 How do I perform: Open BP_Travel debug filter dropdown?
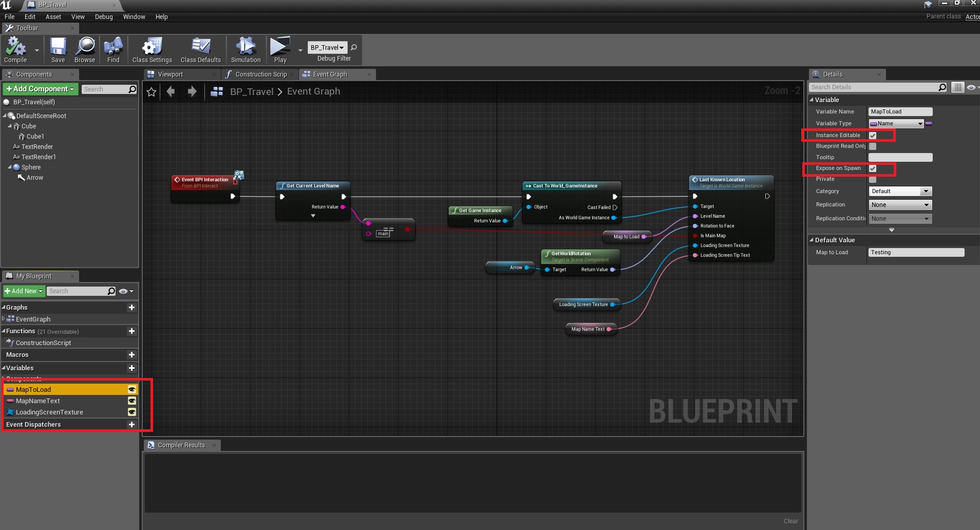coord(327,48)
